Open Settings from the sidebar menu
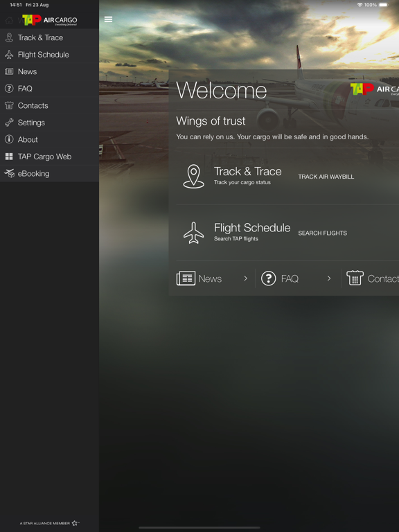This screenshot has width=399, height=532. pos(50,122)
